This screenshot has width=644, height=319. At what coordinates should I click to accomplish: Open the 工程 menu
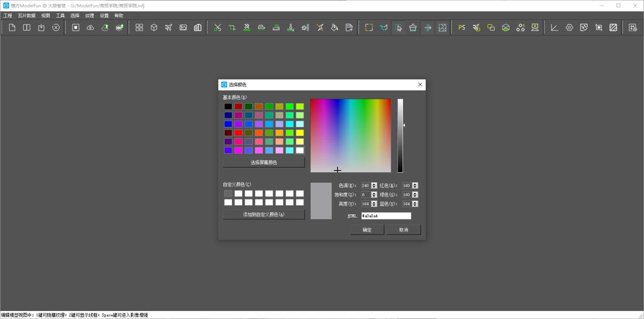pos(8,16)
